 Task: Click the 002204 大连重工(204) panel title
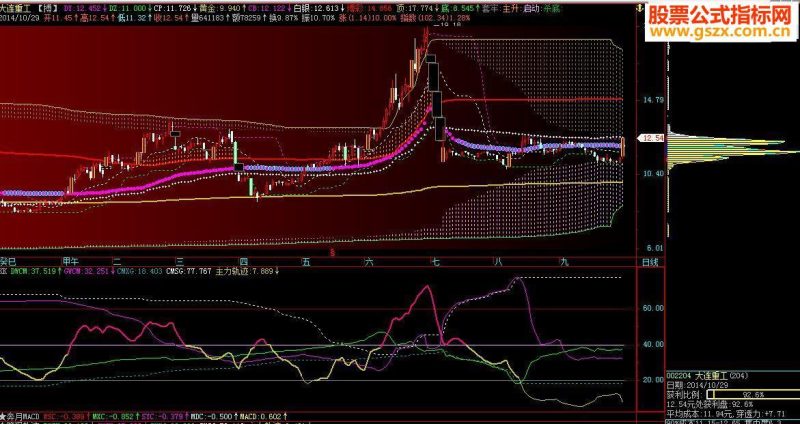[x=707, y=376]
